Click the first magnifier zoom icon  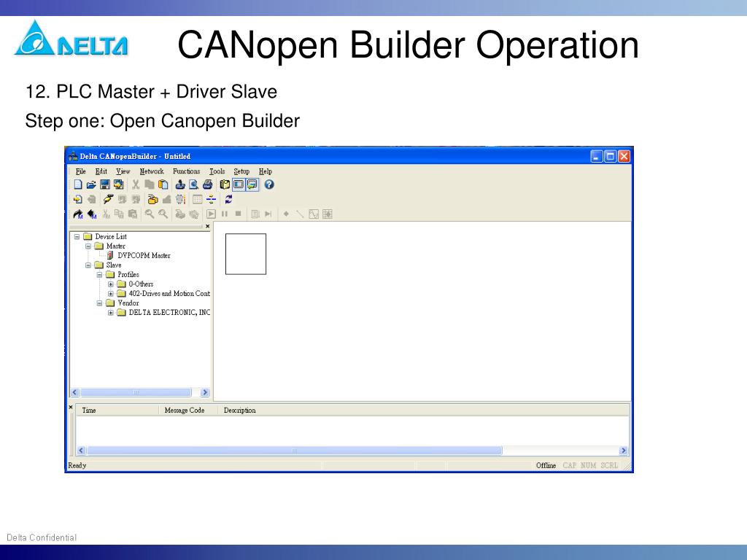click(x=150, y=214)
